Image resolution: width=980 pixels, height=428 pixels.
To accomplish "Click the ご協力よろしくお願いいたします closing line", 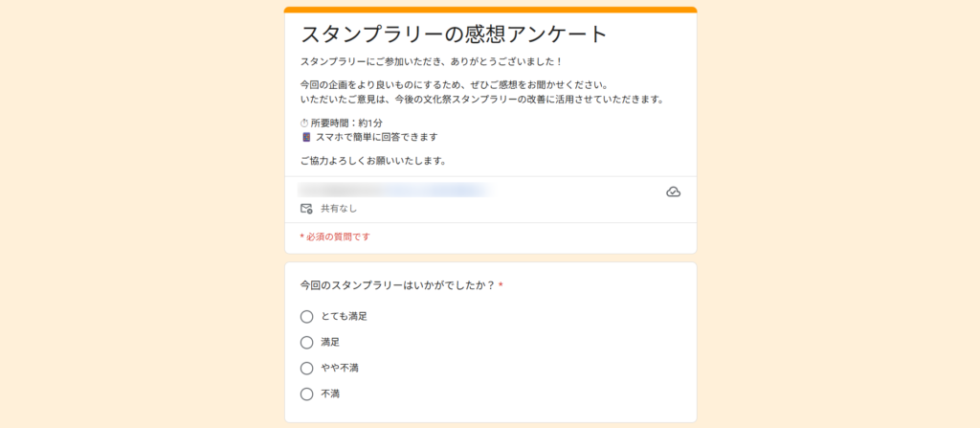I will tap(373, 160).
